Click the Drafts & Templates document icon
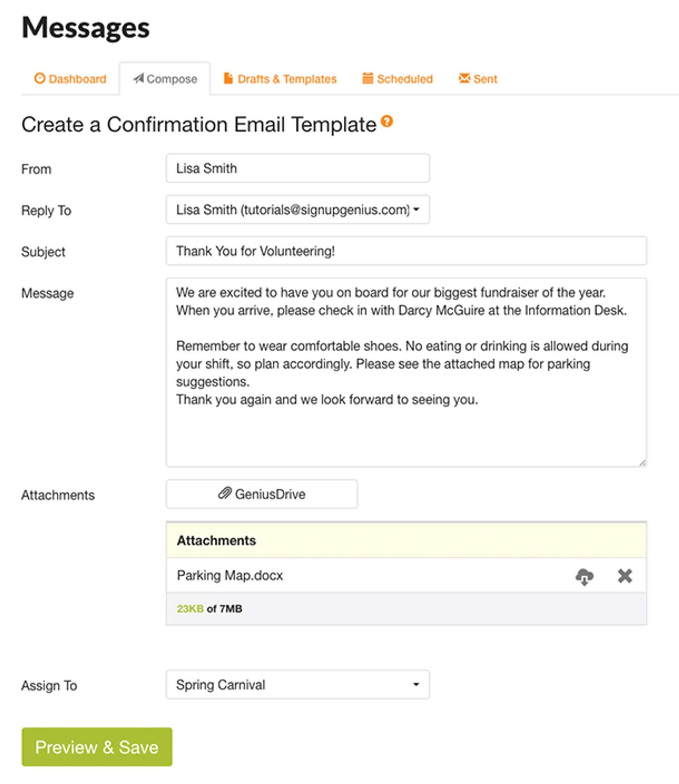679x784 pixels. pos(228,78)
